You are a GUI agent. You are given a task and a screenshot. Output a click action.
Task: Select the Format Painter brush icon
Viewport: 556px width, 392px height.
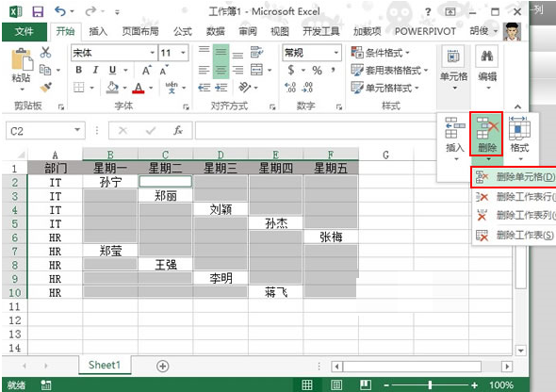pos(46,88)
